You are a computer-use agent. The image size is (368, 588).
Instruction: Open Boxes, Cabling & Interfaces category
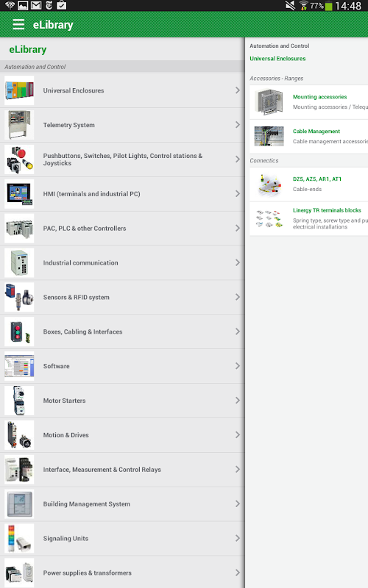point(122,332)
